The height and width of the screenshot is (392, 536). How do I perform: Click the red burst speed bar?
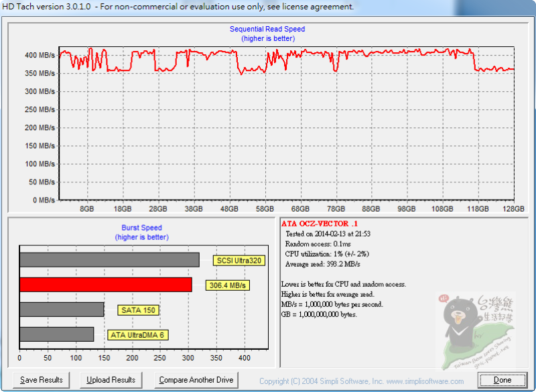coord(106,285)
